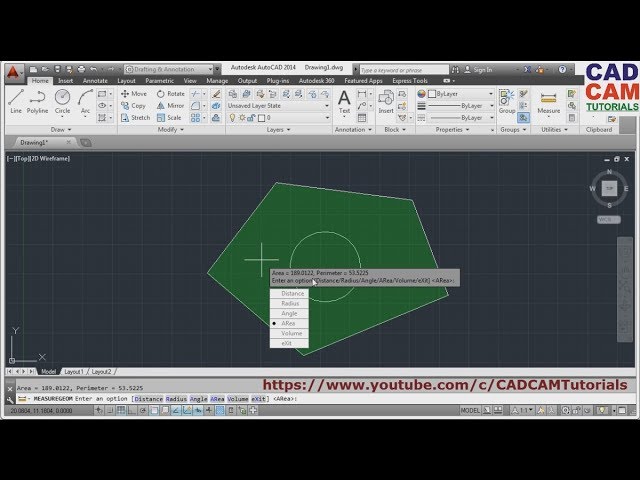The height and width of the screenshot is (480, 640).
Task: Click the command line customize wrench icon
Action: pyautogui.click(x=10, y=400)
